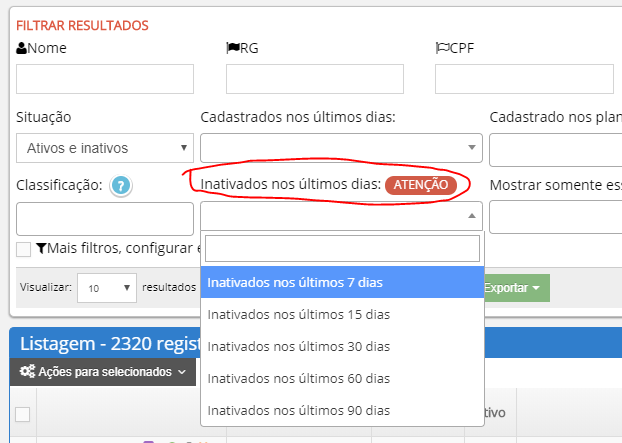Expand the Cadastrados nos últimos dias dropdown

[x=341, y=148]
